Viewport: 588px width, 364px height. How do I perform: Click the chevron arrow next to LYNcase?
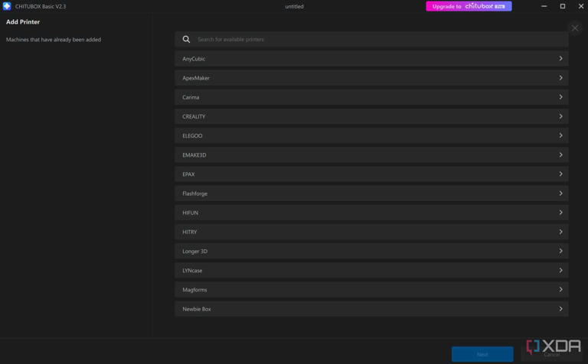[x=560, y=270]
